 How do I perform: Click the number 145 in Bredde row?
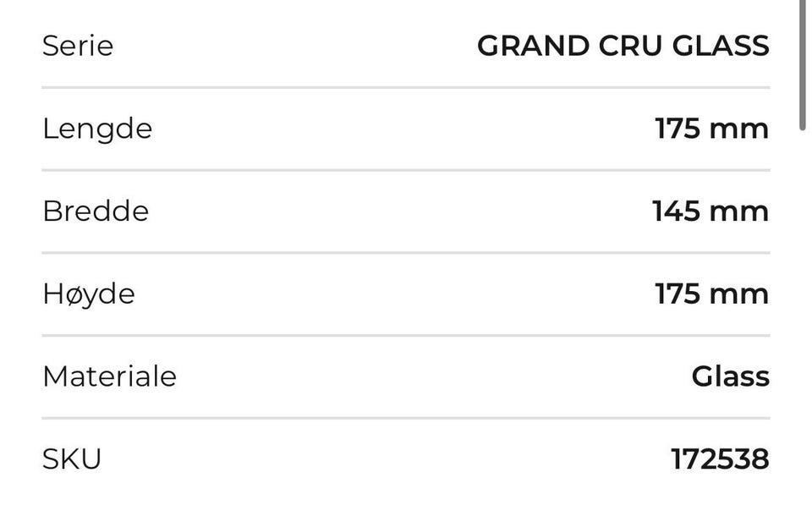(677, 211)
